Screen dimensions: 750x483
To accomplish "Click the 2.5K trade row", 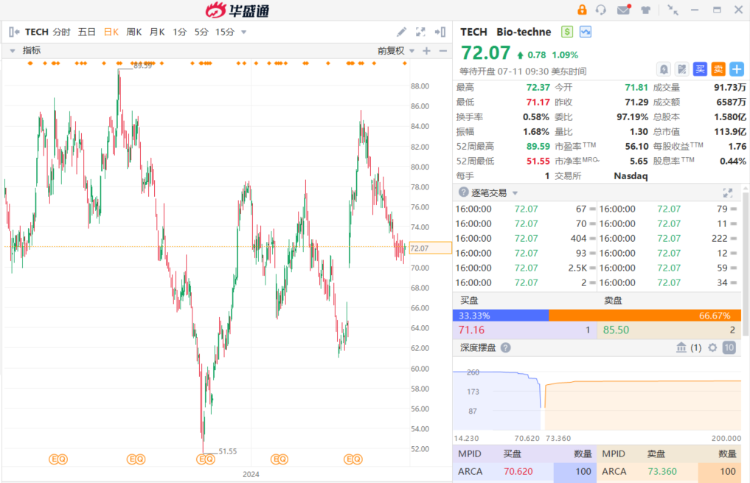I will (x=525, y=268).
